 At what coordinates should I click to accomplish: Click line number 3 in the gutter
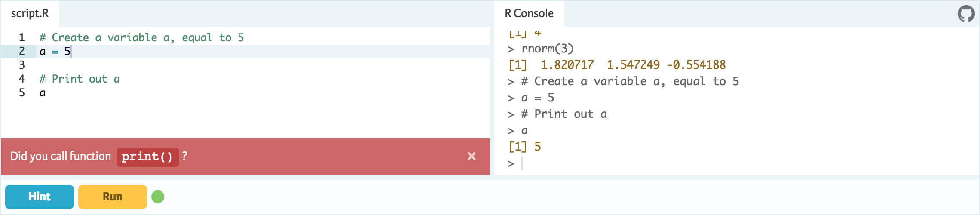(x=21, y=65)
